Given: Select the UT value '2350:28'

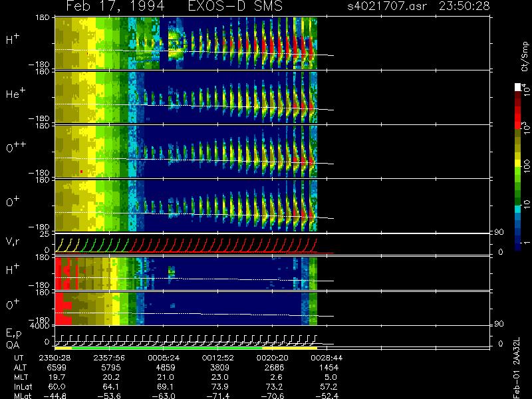Looking at the screenshot, I should click(x=55, y=358).
